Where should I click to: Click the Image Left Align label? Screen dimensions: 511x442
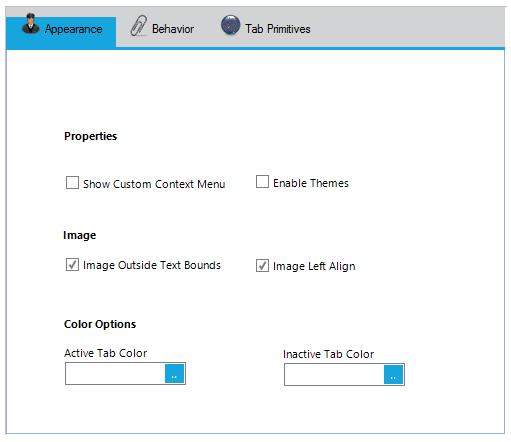pyautogui.click(x=314, y=266)
